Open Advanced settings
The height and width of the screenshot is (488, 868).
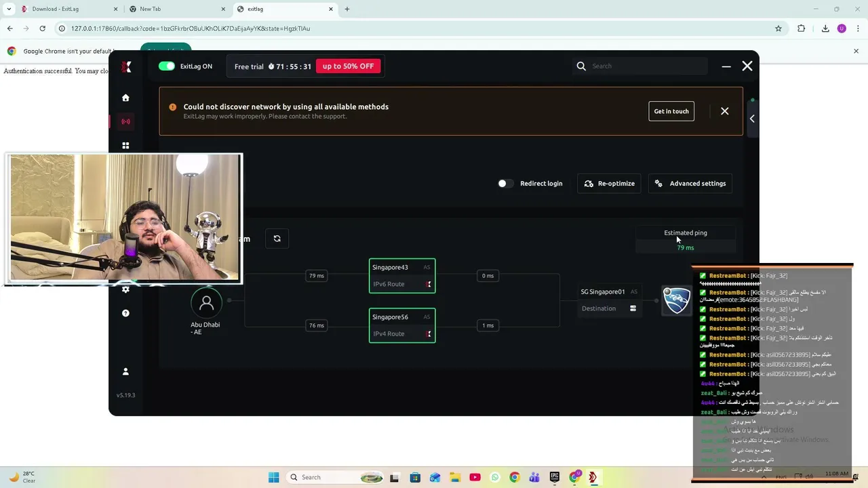[690, 183]
